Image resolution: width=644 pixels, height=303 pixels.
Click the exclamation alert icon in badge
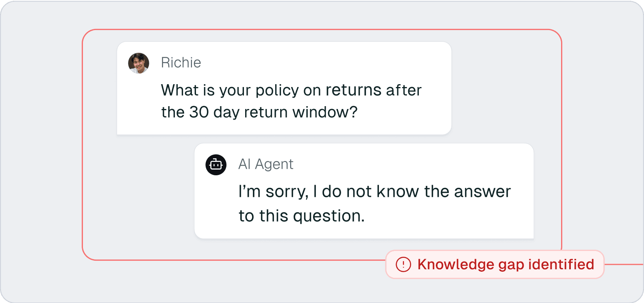(403, 264)
